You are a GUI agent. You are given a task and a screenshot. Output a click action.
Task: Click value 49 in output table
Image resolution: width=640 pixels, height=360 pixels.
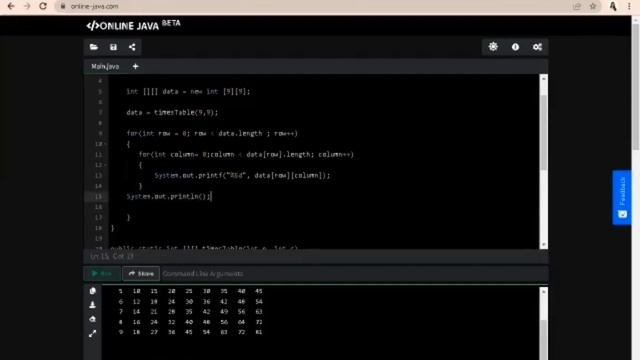pyautogui.click(x=224, y=312)
